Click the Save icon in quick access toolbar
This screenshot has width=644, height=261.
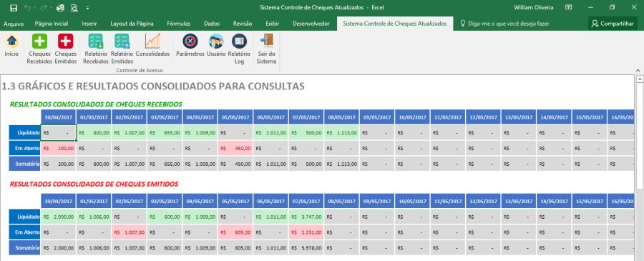[x=13, y=8]
